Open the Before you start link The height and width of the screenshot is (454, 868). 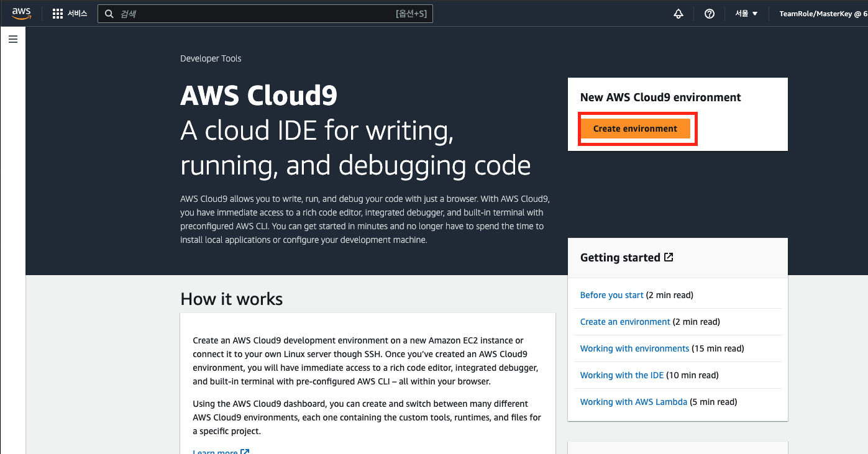click(x=611, y=295)
